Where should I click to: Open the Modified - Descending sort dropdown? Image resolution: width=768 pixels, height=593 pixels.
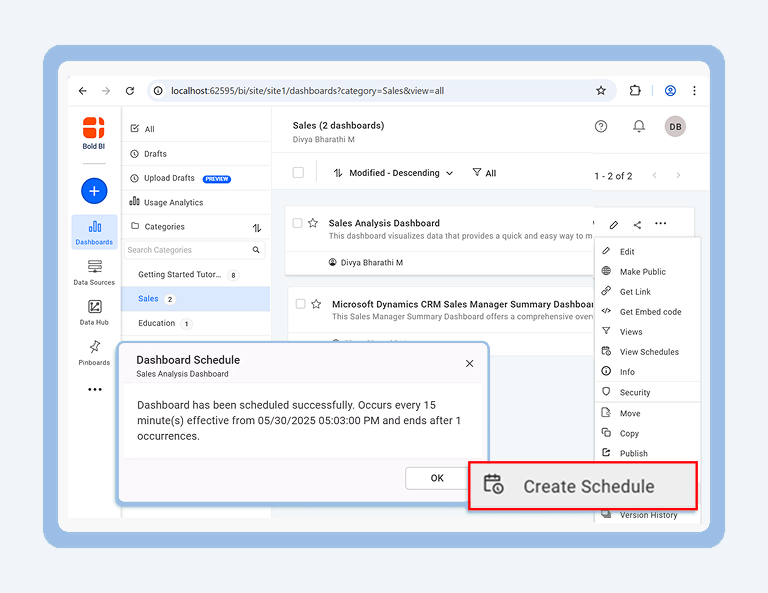tap(393, 173)
